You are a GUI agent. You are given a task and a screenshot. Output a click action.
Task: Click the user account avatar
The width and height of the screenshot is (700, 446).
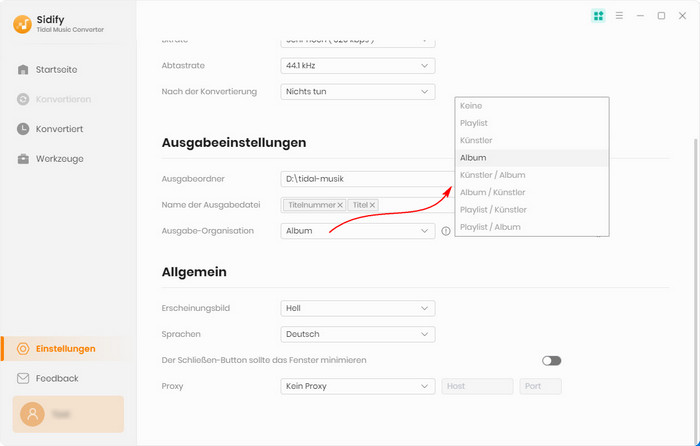[x=32, y=414]
